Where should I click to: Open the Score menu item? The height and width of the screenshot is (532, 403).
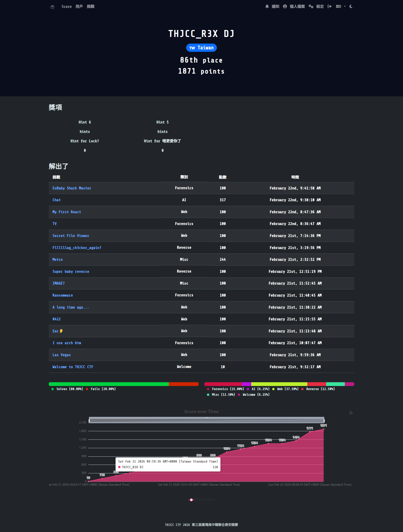pyautogui.click(x=66, y=7)
